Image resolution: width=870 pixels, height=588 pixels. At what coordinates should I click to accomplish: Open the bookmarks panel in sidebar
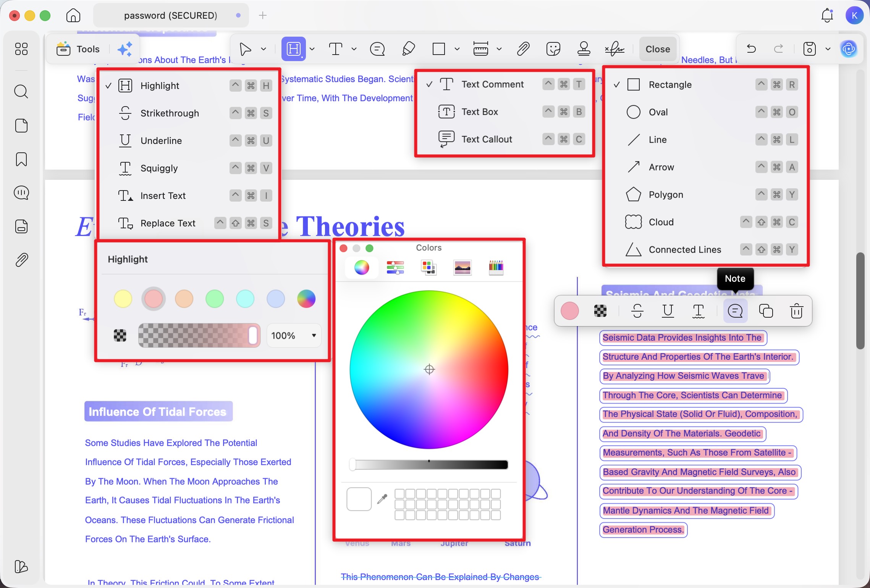point(21,159)
